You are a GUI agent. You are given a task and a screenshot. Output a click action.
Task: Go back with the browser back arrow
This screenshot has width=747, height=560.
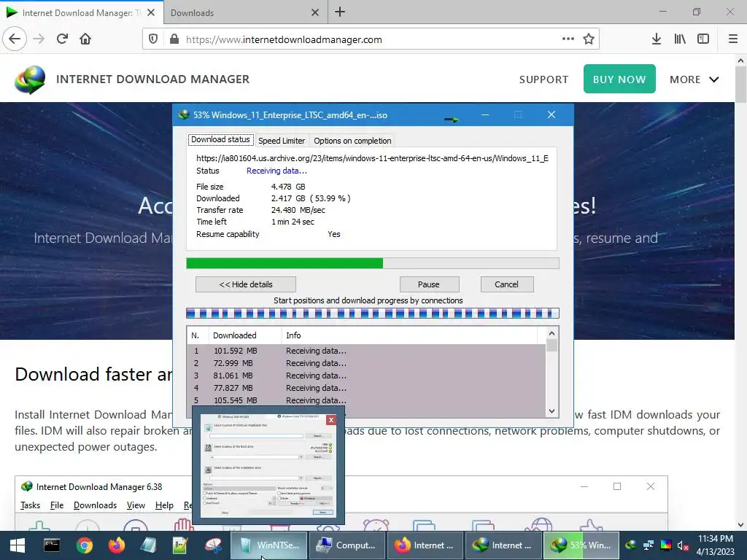click(15, 39)
